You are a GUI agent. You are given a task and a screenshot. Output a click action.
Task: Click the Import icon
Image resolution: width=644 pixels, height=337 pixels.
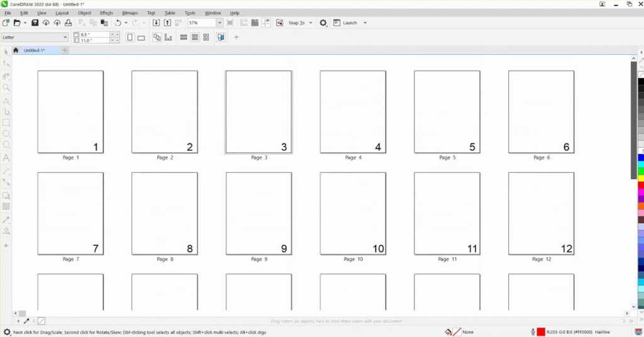coord(156,23)
